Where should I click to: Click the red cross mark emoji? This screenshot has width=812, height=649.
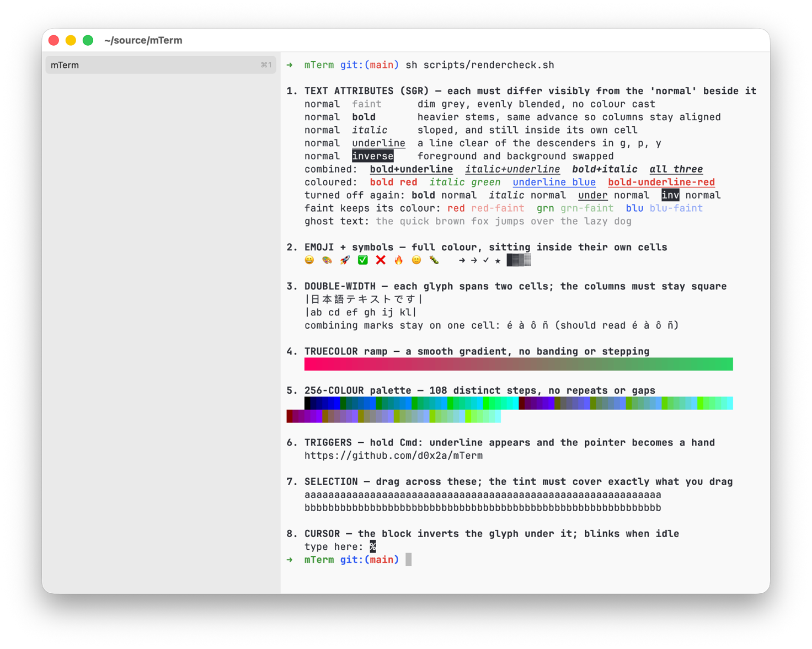(381, 260)
